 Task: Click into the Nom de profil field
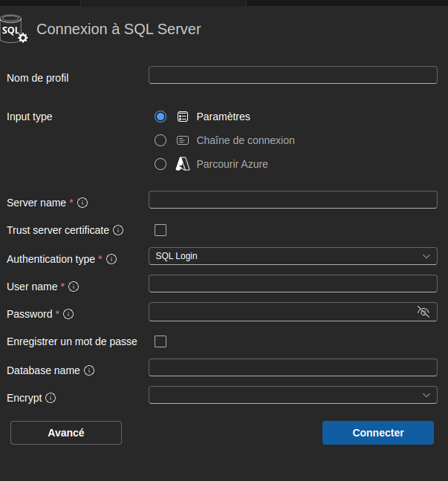pyautogui.click(x=293, y=75)
